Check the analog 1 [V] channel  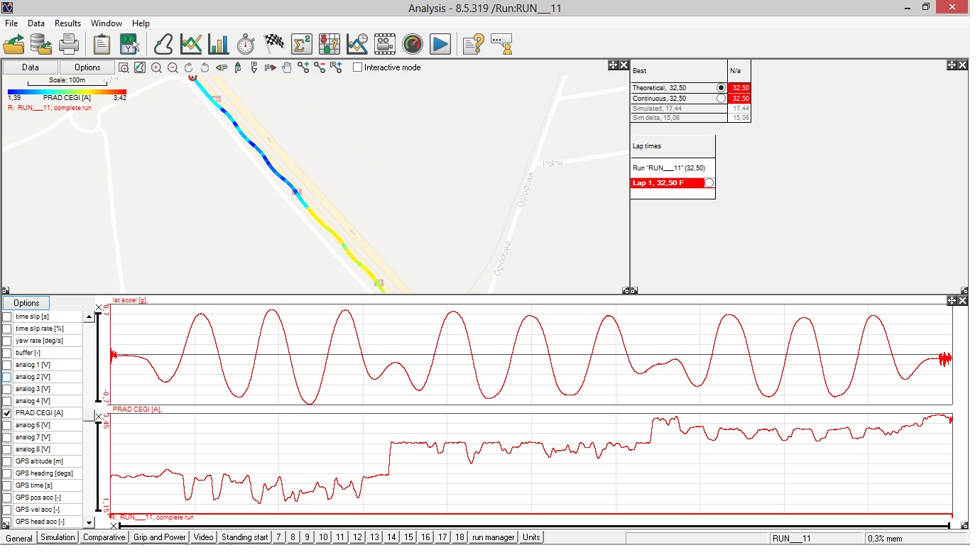point(7,365)
